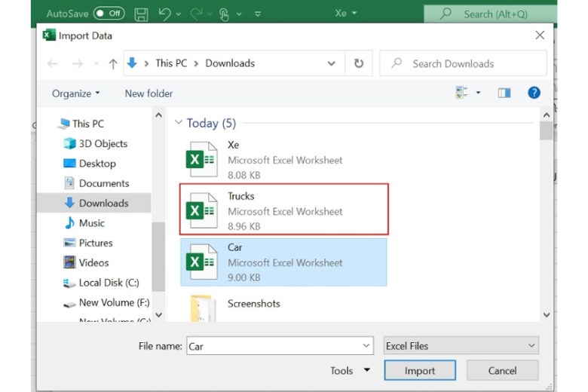Screen dimensions: 588x392
Task: Open the Tools dropdown menu
Action: coord(350,370)
